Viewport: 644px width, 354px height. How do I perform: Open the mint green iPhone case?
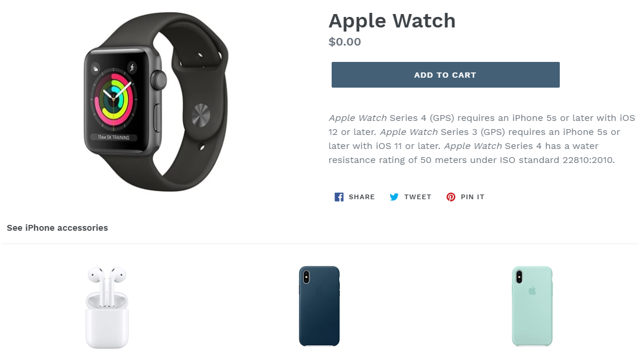(x=532, y=306)
